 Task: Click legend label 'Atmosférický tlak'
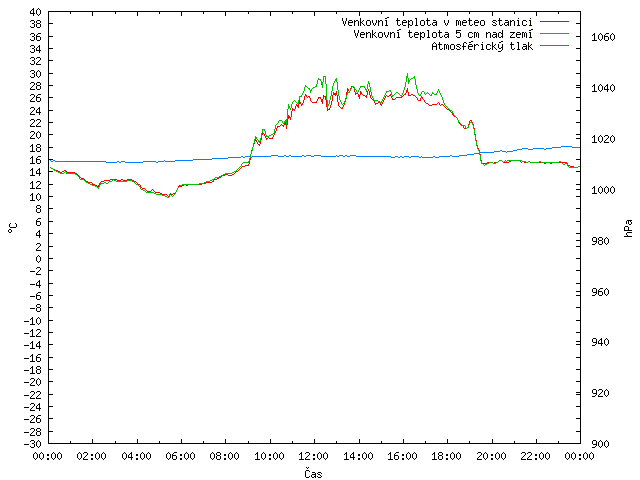[x=482, y=47]
